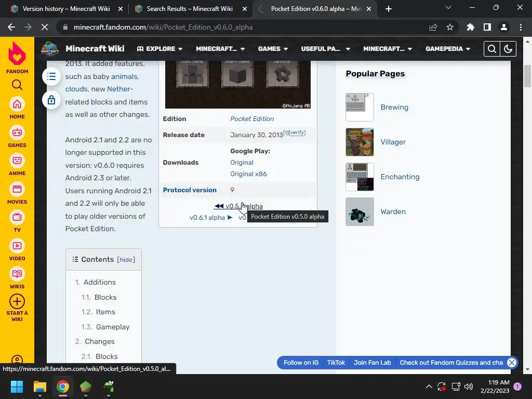Open a new browser tab
The height and width of the screenshot is (399, 532).
coord(389,9)
